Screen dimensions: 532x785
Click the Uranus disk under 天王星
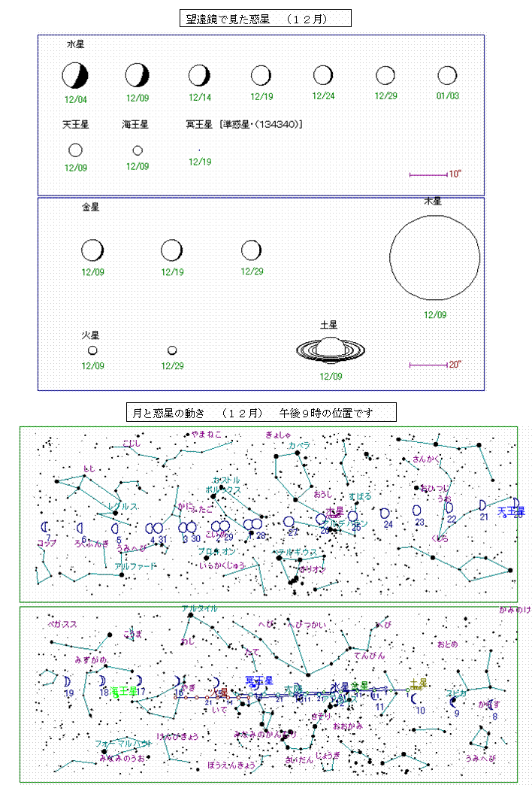pyautogui.click(x=75, y=150)
